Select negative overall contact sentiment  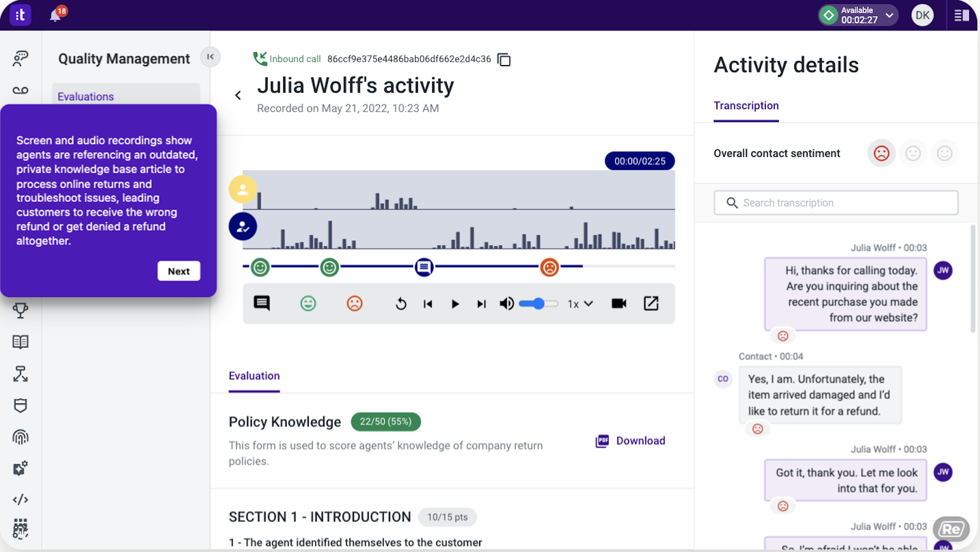pos(882,153)
